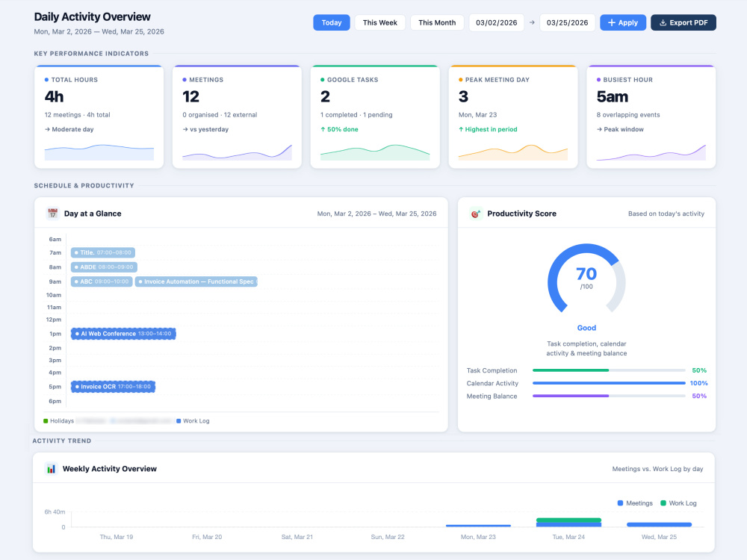This screenshot has width=747, height=560.
Task: Click the Total Hours sparkline chart
Action: coord(99,152)
